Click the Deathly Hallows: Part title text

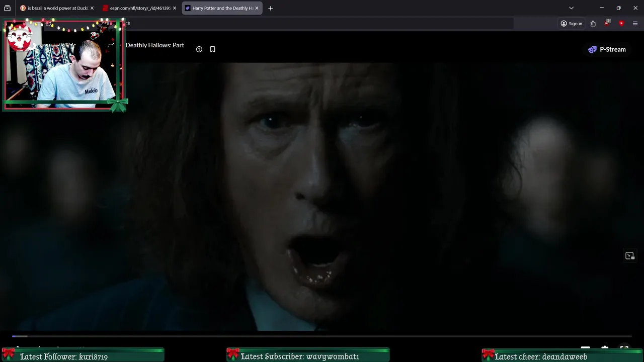click(x=154, y=45)
